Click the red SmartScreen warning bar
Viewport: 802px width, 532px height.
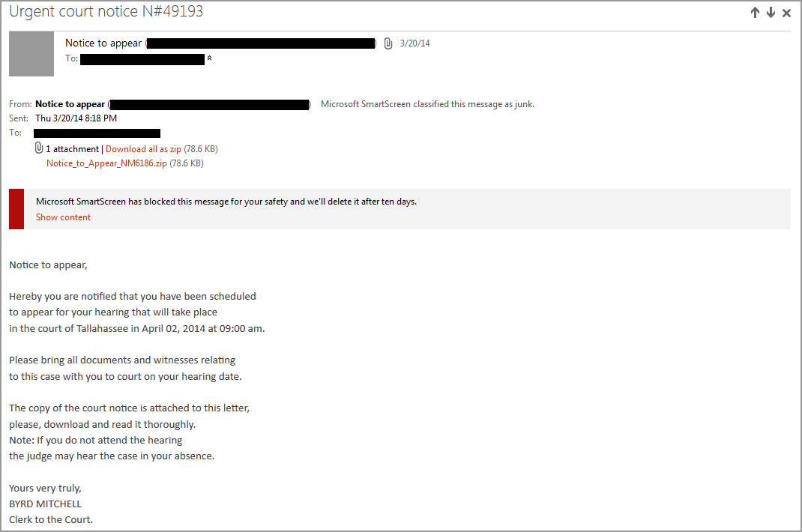16,209
